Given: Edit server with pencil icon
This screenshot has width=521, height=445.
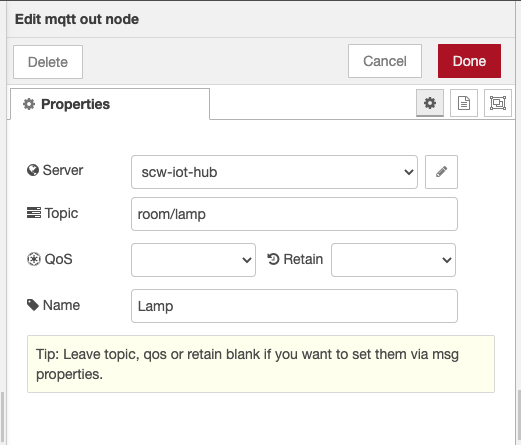Looking at the screenshot, I should click(x=441, y=172).
